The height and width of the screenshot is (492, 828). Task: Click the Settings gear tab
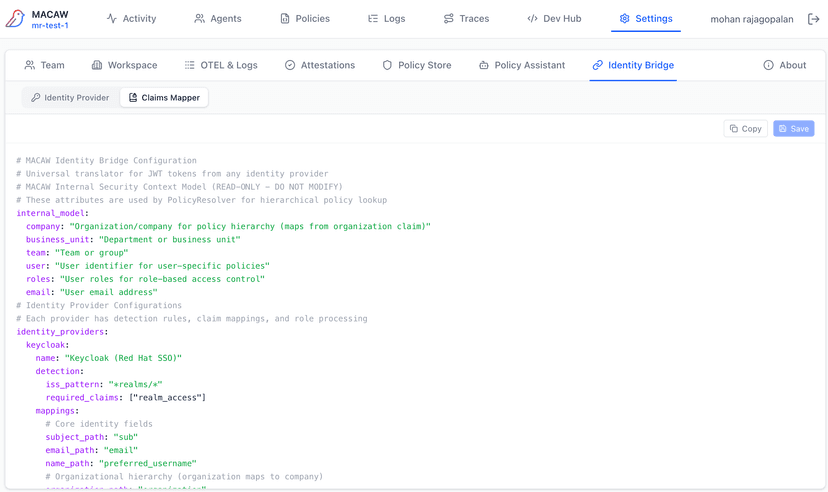pyautogui.click(x=646, y=19)
